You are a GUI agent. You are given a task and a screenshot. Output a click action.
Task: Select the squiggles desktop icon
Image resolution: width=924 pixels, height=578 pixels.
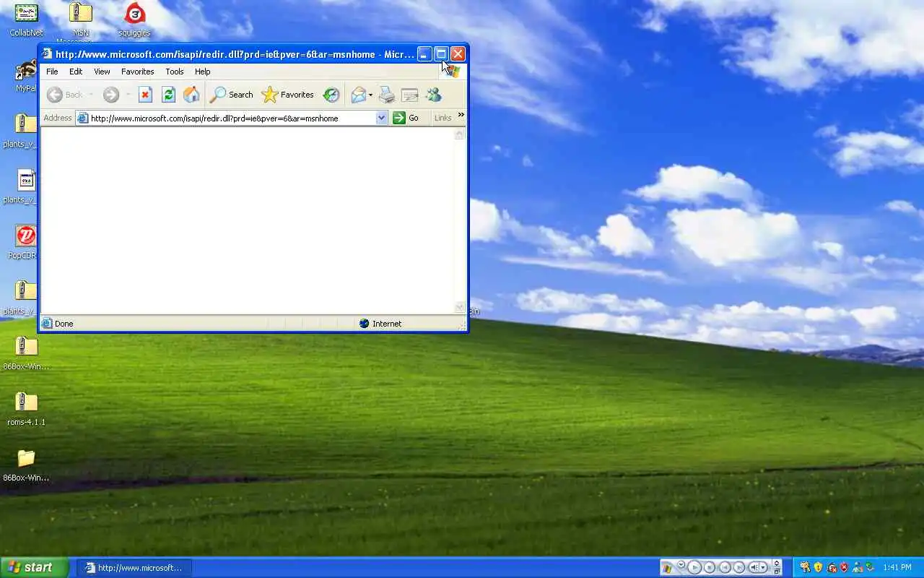pyautogui.click(x=134, y=20)
